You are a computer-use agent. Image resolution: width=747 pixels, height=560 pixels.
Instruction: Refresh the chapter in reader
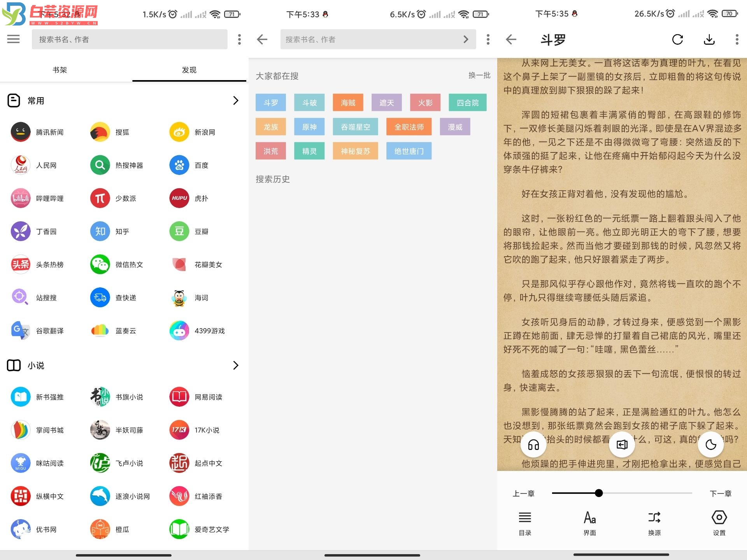[677, 39]
